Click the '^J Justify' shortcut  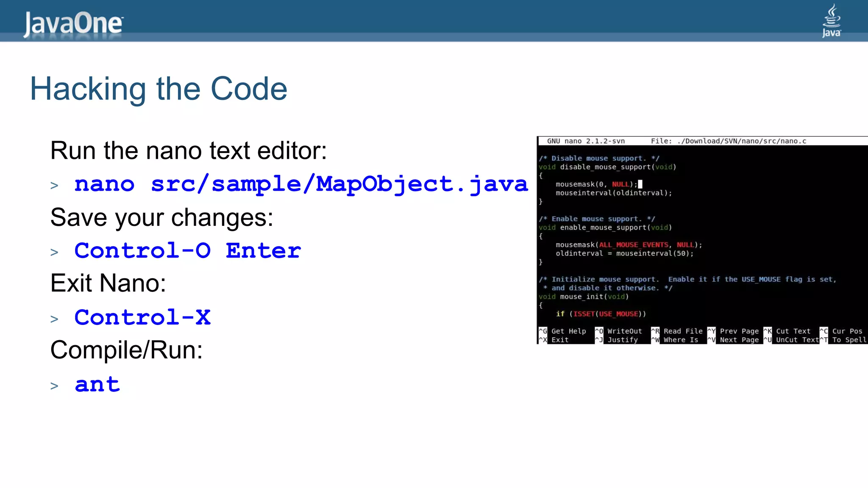[617, 340]
